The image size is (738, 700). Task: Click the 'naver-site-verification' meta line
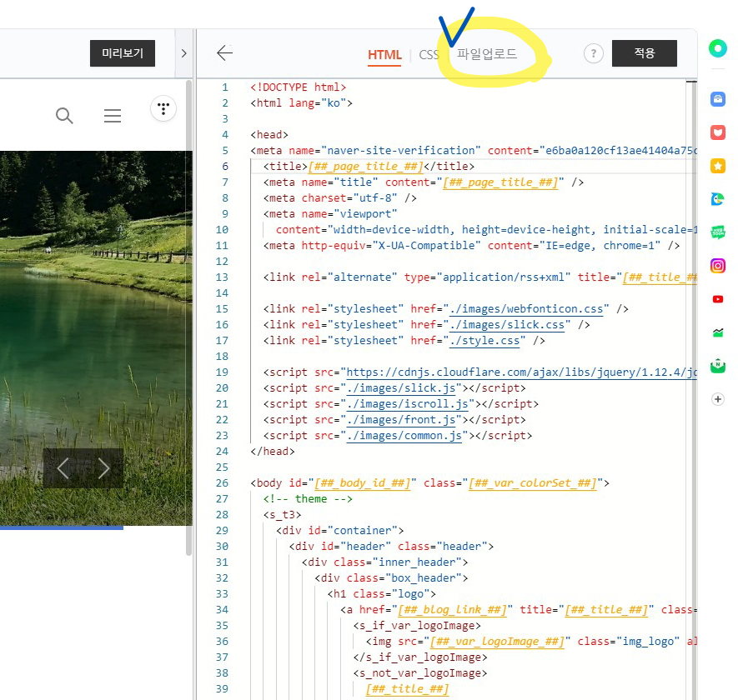click(x=474, y=151)
